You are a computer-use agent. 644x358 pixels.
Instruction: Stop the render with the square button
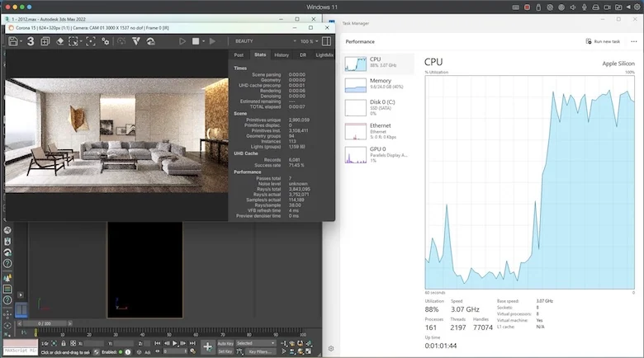click(x=196, y=41)
